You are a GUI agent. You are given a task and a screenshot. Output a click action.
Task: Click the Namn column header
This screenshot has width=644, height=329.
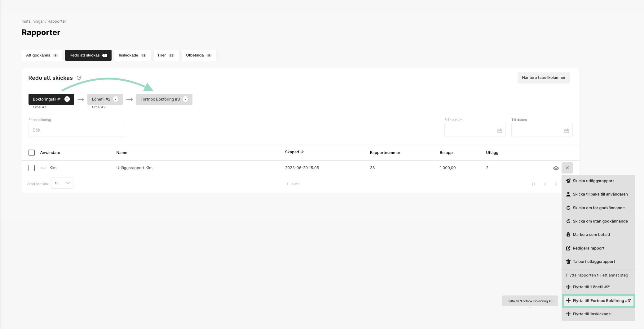point(122,153)
